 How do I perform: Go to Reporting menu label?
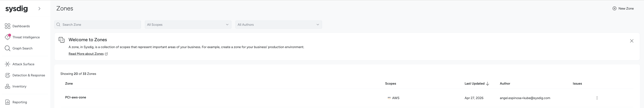[x=20, y=102]
